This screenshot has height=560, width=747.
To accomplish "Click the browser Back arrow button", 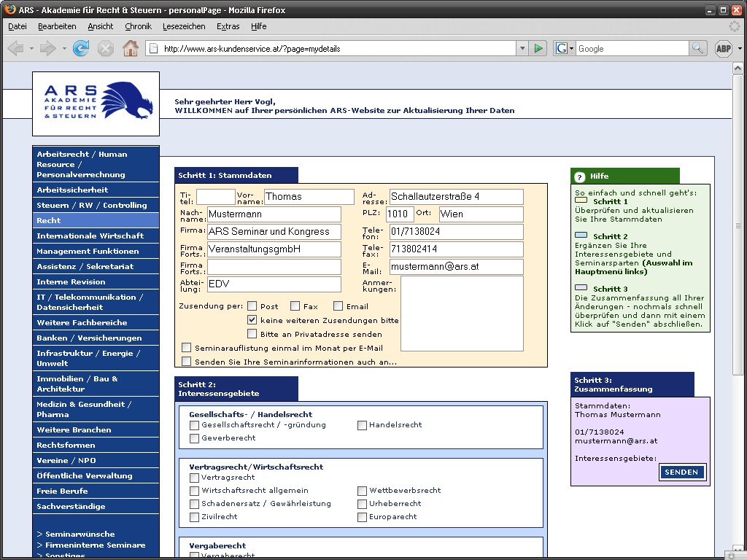I will coord(15,49).
